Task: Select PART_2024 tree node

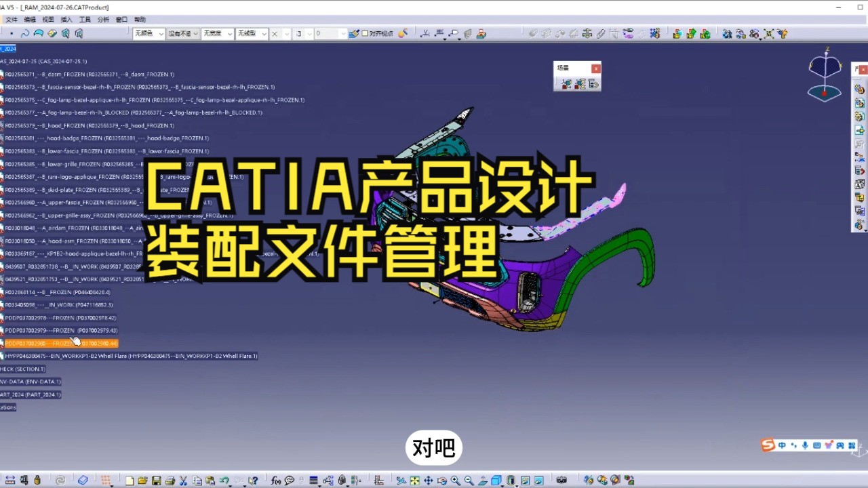Action: point(31,395)
